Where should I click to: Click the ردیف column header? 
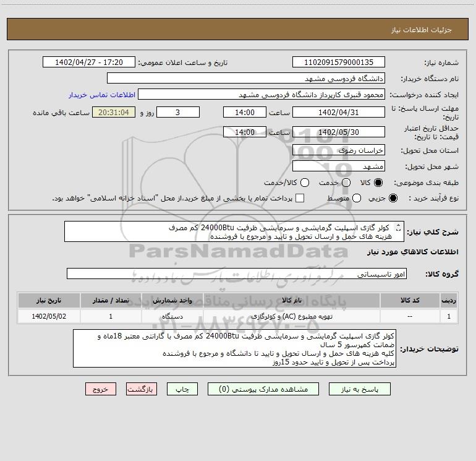449,301
